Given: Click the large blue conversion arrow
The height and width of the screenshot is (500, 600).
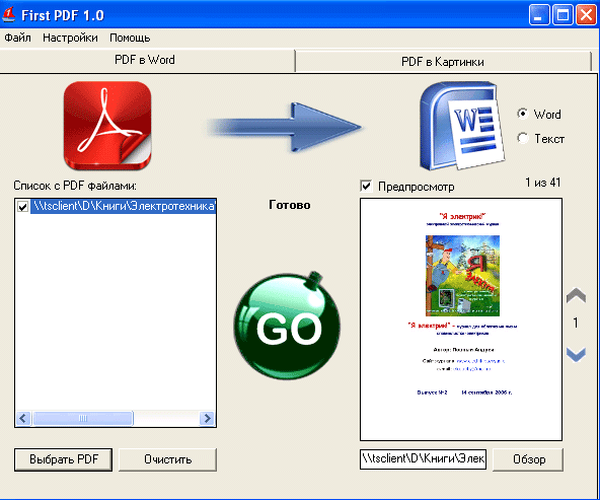Looking at the screenshot, I should coord(285,126).
